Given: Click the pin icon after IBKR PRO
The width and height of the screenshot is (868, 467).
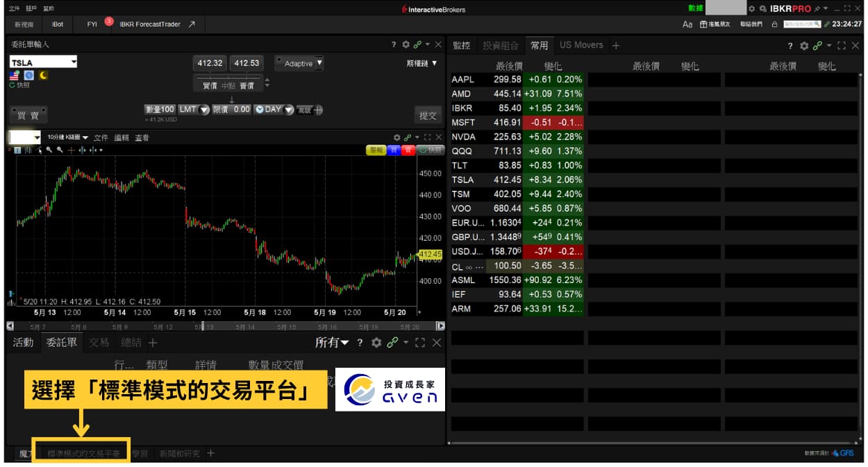Looking at the screenshot, I should tap(817, 9).
